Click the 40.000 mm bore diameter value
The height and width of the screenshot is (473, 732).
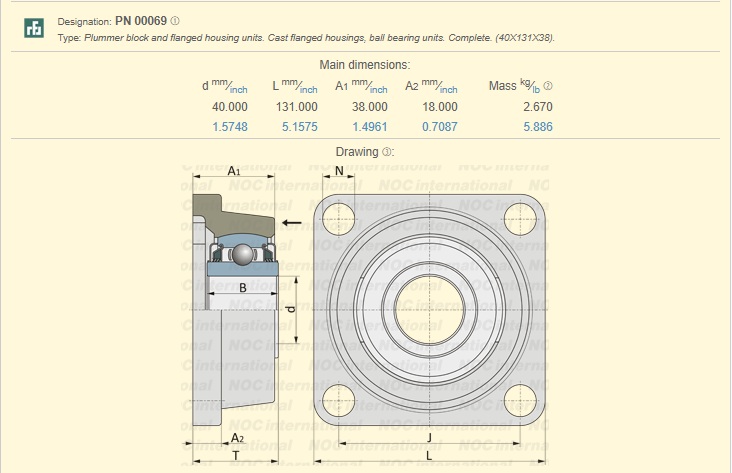230,107
